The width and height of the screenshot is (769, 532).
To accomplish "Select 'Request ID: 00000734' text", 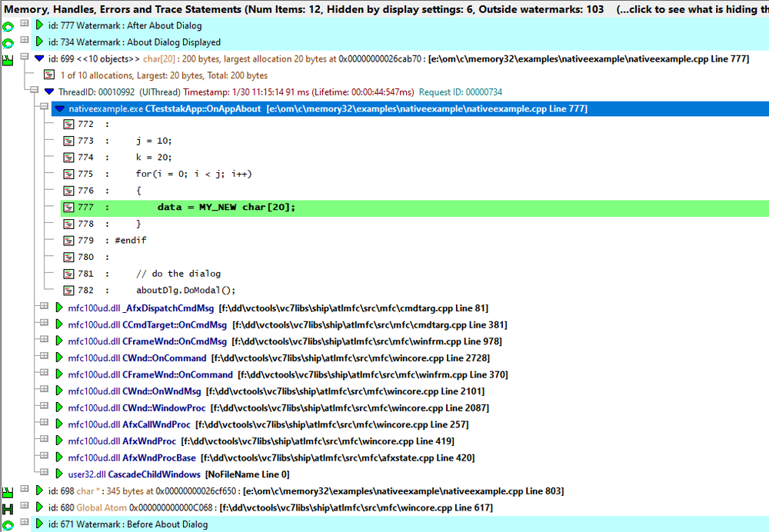I will pos(461,92).
